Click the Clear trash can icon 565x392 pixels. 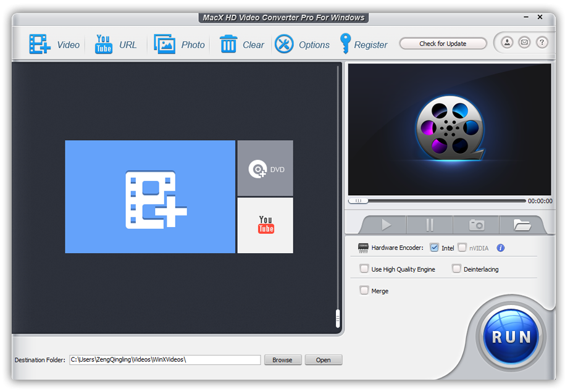pyautogui.click(x=228, y=44)
